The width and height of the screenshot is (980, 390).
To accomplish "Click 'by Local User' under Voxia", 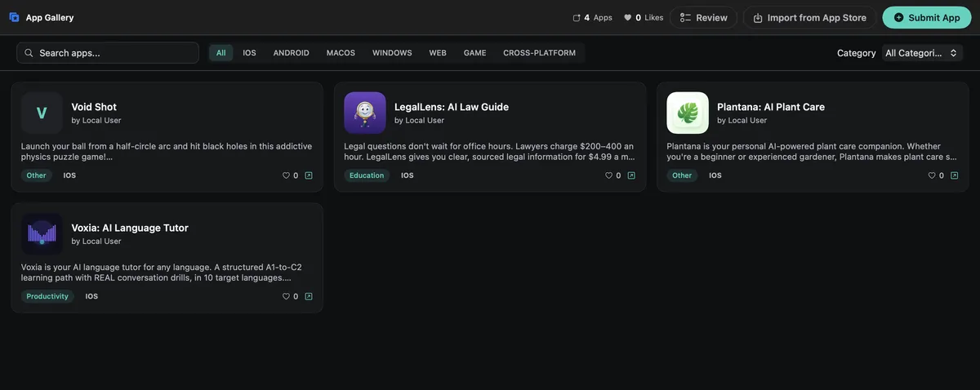I will pyautogui.click(x=96, y=242).
